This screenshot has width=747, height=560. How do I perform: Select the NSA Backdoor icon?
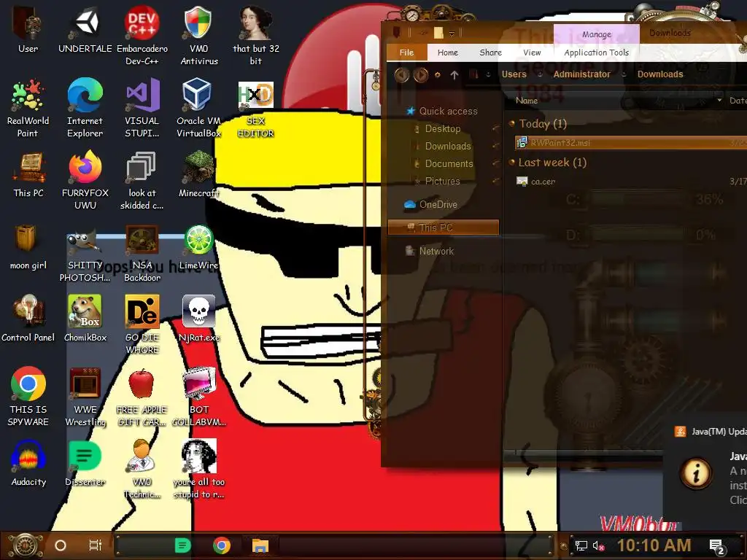coord(142,252)
